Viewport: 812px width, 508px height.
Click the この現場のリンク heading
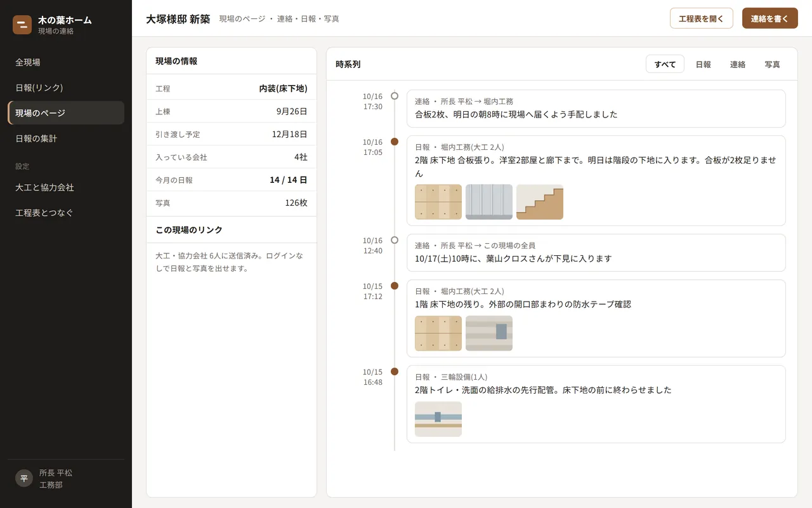coord(189,230)
